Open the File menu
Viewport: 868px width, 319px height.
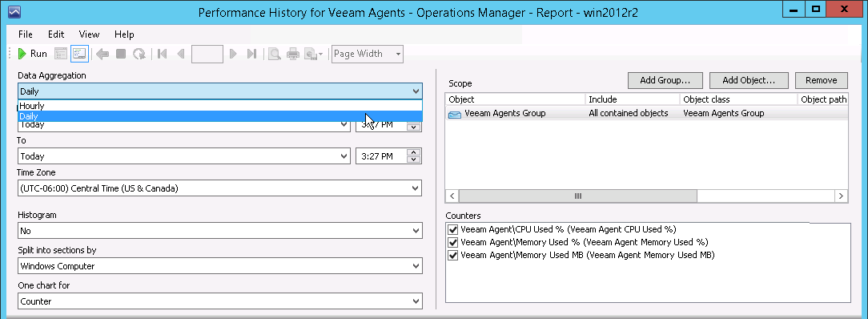pyautogui.click(x=26, y=34)
